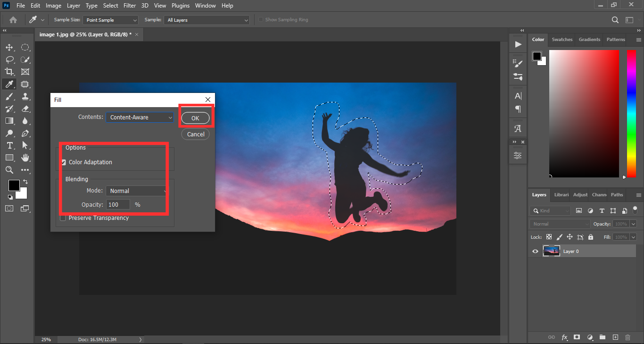Image resolution: width=644 pixels, height=344 pixels.
Task: Select the Hand tool
Action: [x=25, y=158]
